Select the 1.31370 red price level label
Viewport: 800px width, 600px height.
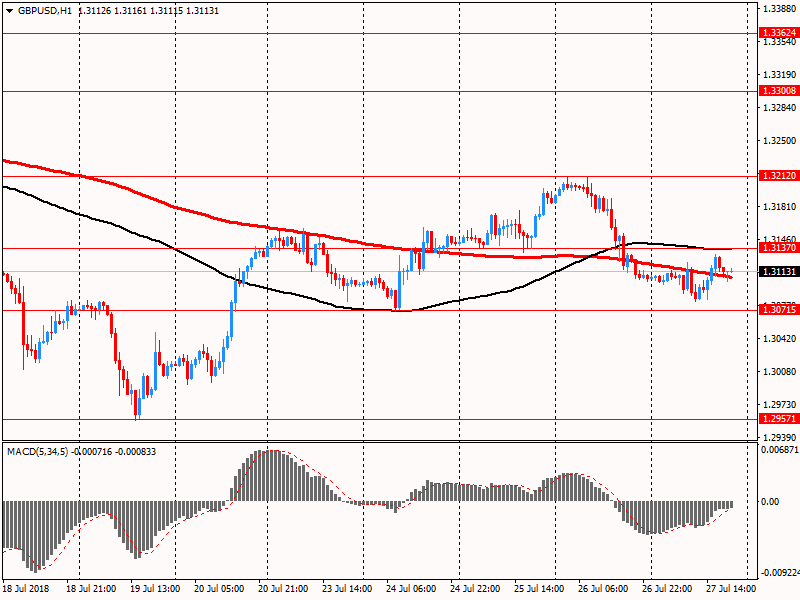point(779,248)
